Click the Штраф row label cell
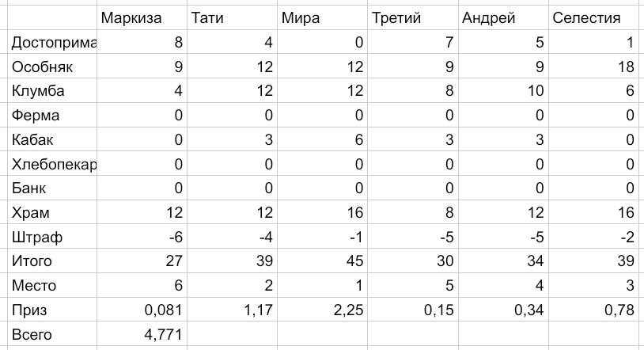 (x=52, y=237)
